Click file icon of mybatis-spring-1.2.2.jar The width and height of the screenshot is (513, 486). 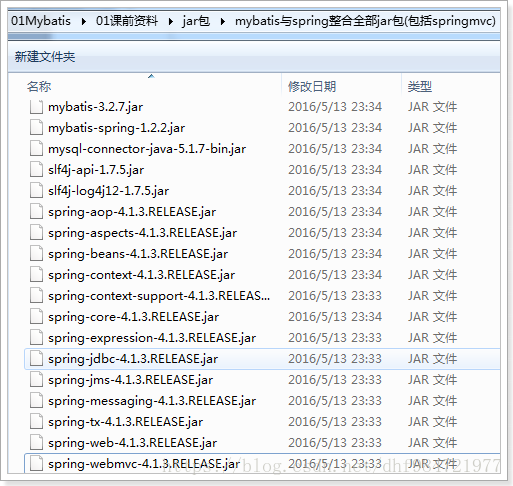(x=36, y=128)
